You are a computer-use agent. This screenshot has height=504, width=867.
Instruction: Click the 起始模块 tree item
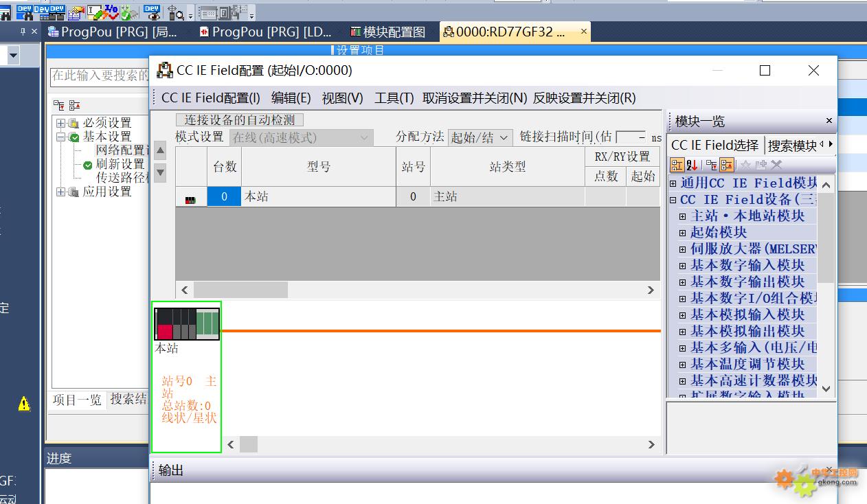point(719,232)
